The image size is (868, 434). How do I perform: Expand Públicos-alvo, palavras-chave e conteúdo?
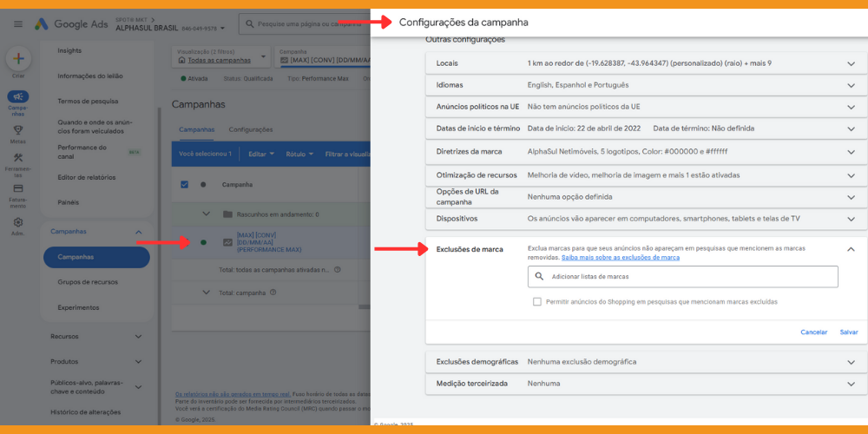(x=138, y=387)
